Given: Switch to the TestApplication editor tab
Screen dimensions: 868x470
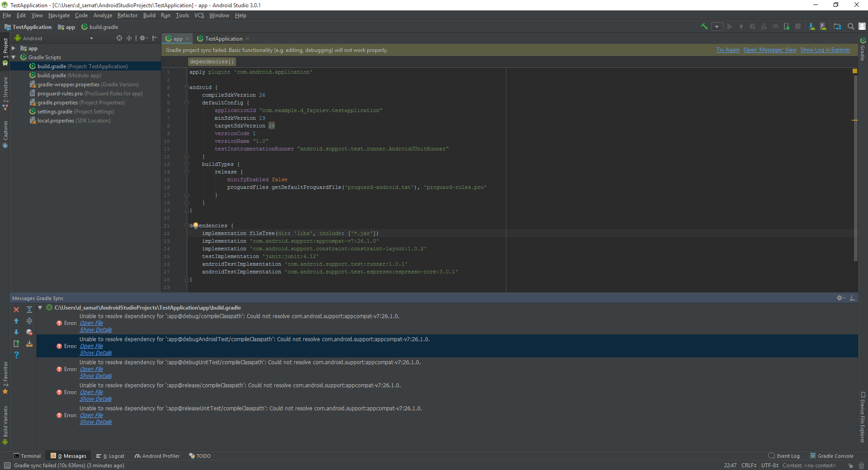Looking at the screenshot, I should pyautogui.click(x=223, y=39).
